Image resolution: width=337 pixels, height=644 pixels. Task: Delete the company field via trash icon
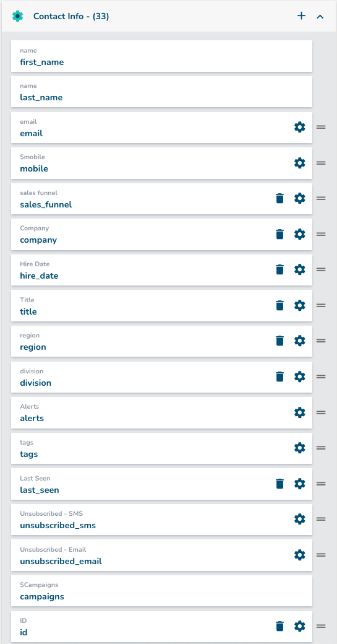click(279, 234)
